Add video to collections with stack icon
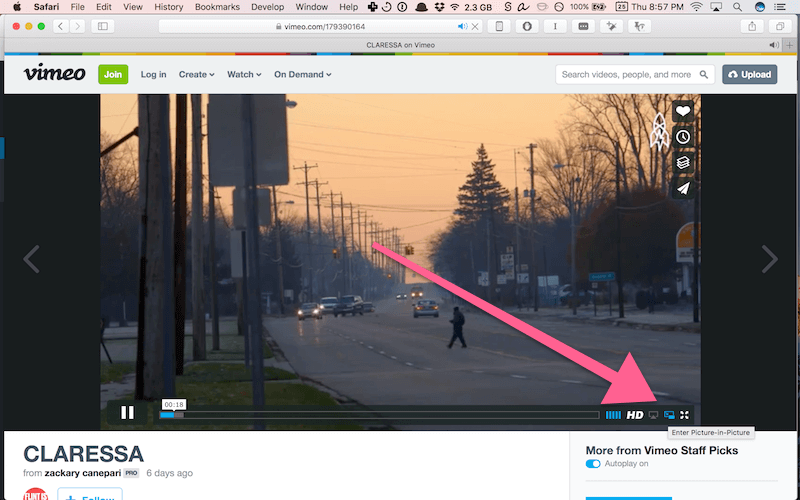The width and height of the screenshot is (800, 500). click(x=683, y=162)
